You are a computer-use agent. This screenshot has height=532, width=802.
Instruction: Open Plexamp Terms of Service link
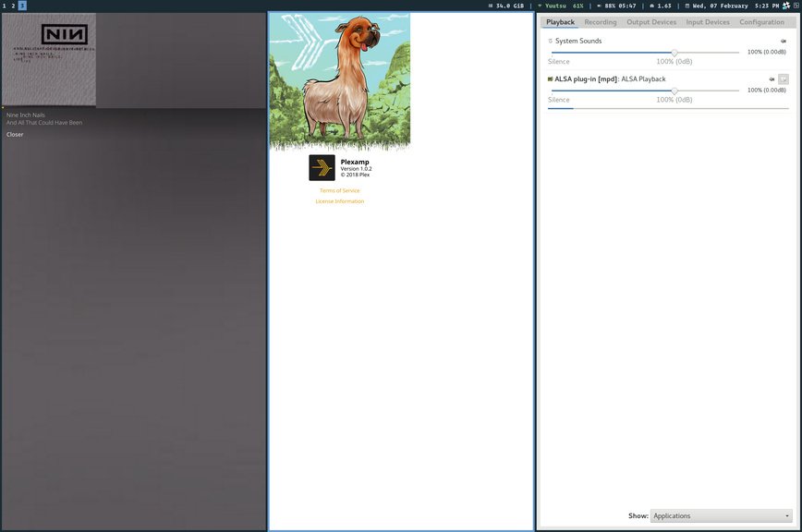tap(340, 190)
